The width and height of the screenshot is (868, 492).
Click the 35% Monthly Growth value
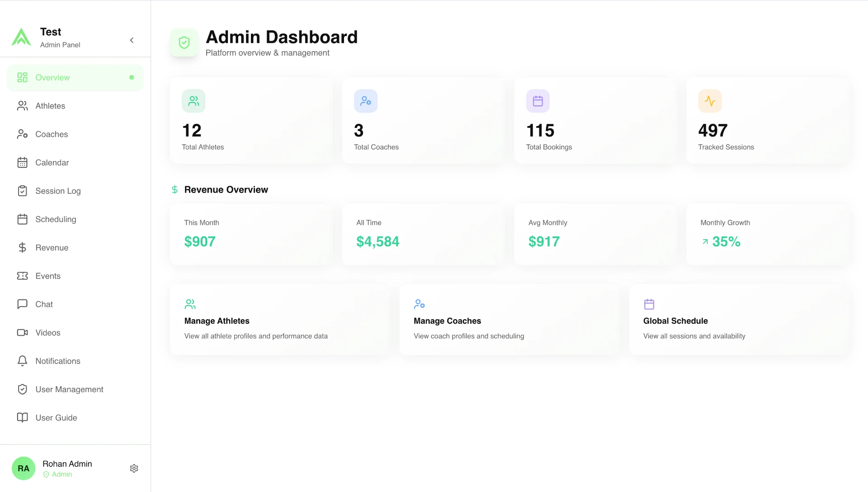pyautogui.click(x=726, y=242)
